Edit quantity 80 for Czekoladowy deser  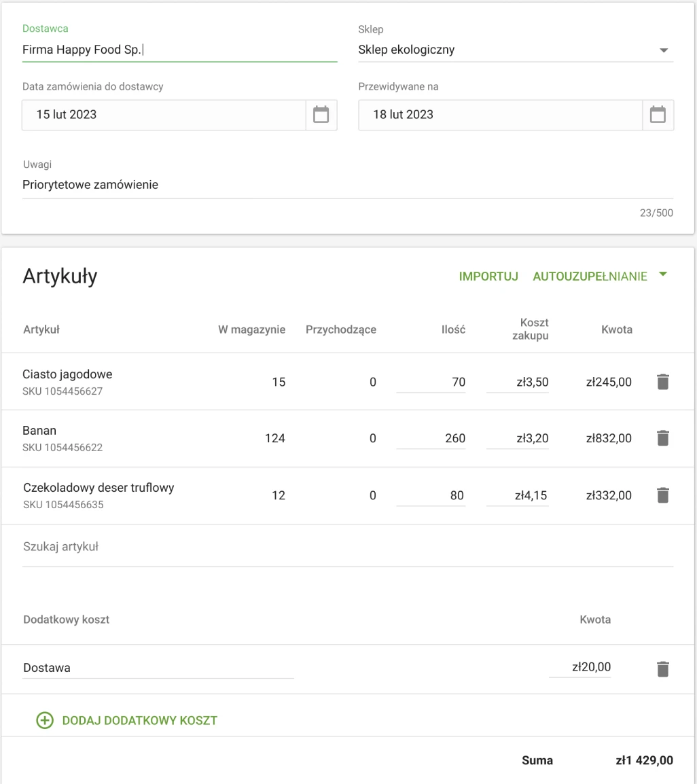[431, 495]
